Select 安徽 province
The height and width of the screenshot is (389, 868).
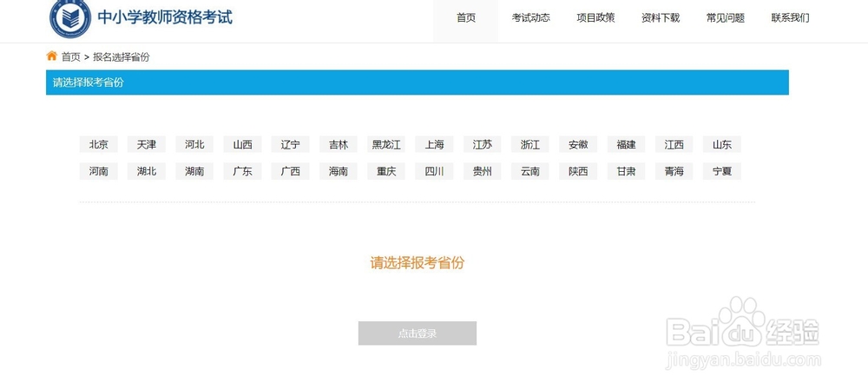[578, 145]
